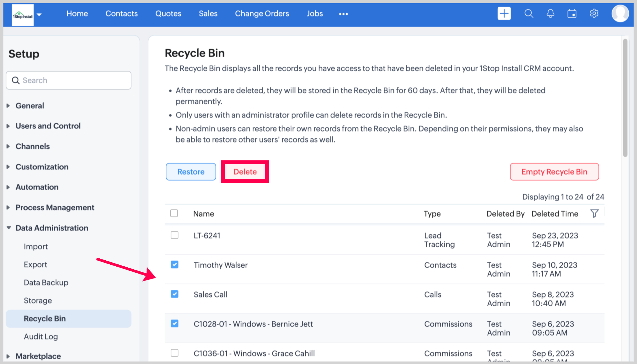Click the user profile avatar

coord(620,14)
